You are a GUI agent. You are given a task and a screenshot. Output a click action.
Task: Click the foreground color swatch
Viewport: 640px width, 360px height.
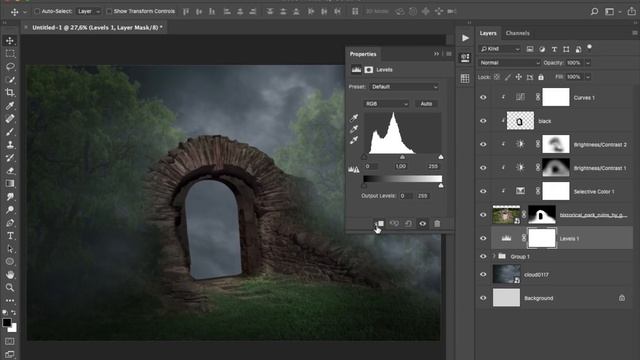tap(7, 322)
